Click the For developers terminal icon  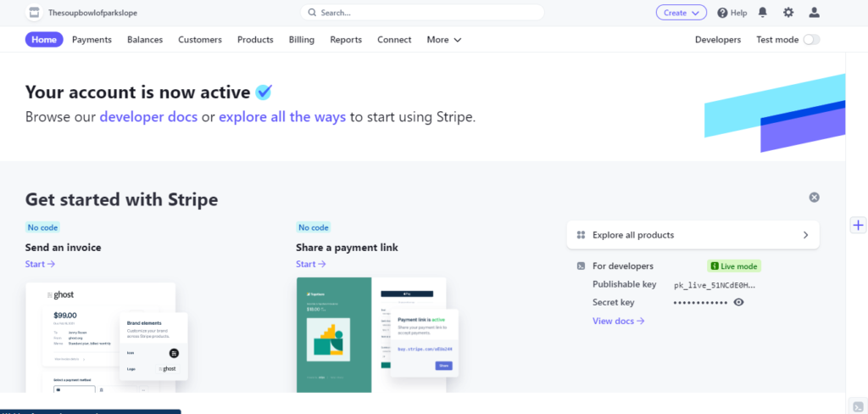point(581,266)
